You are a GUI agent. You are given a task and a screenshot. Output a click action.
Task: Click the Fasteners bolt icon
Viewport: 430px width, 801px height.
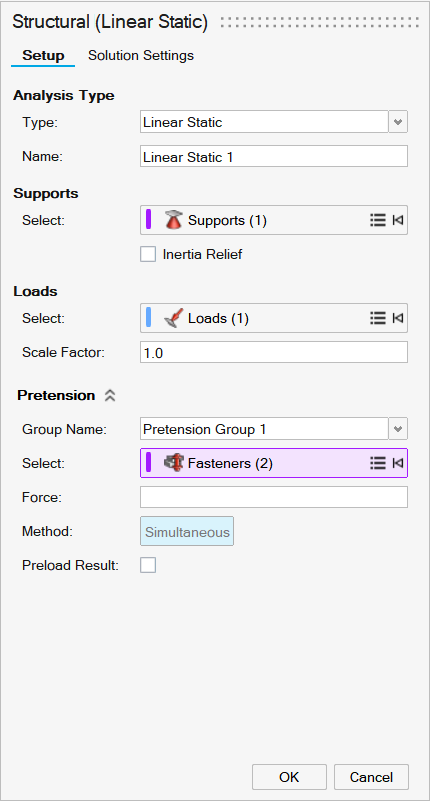(174, 463)
